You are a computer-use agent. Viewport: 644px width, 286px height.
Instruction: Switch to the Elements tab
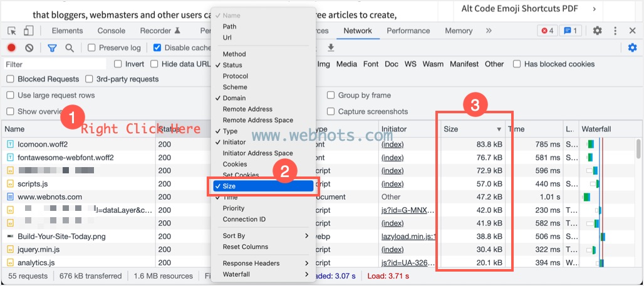tap(67, 31)
